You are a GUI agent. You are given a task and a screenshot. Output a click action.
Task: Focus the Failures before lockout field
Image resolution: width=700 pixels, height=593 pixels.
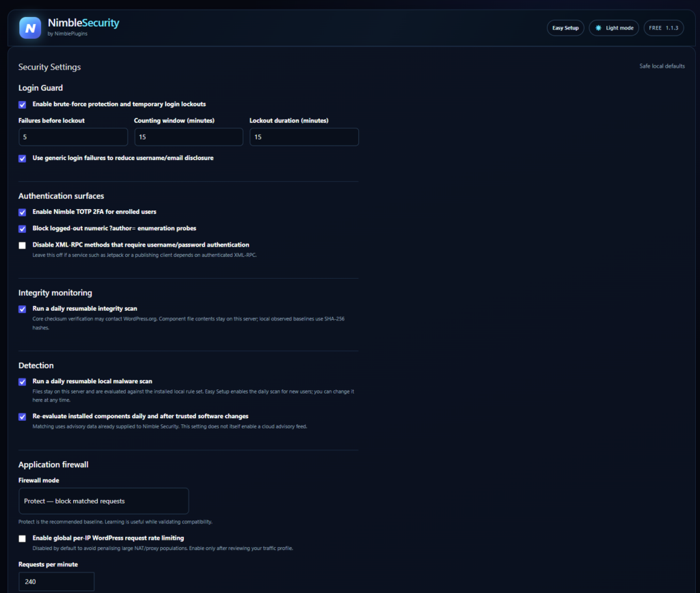tap(73, 137)
